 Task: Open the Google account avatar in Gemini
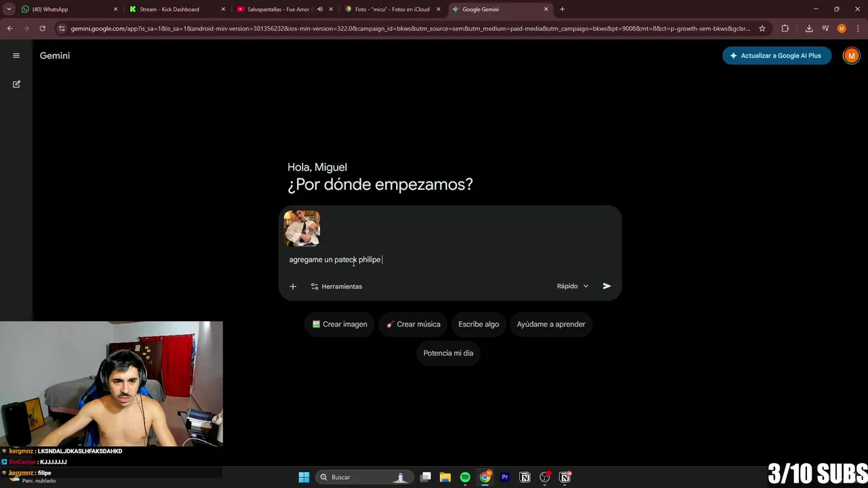tap(851, 56)
